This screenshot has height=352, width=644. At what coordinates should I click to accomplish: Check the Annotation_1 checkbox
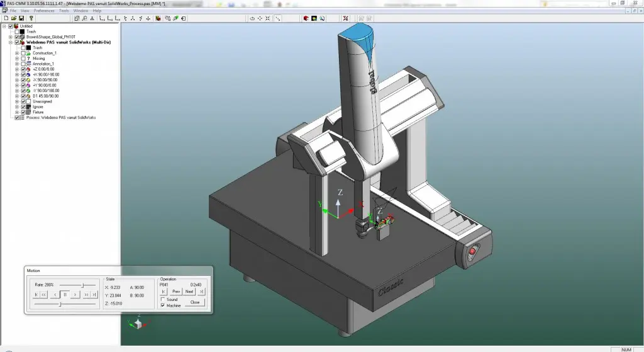pos(23,64)
